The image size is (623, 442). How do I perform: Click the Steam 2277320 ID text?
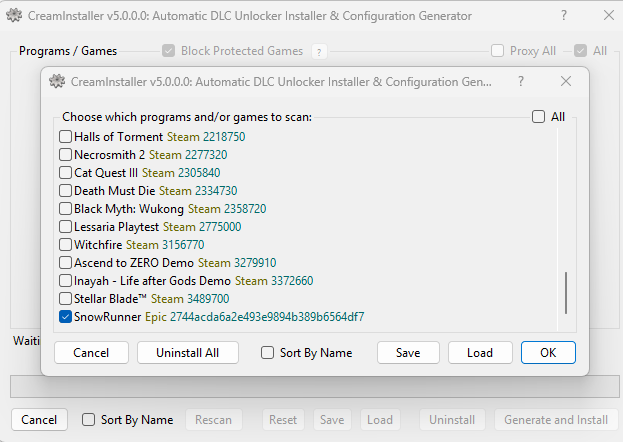click(x=188, y=155)
